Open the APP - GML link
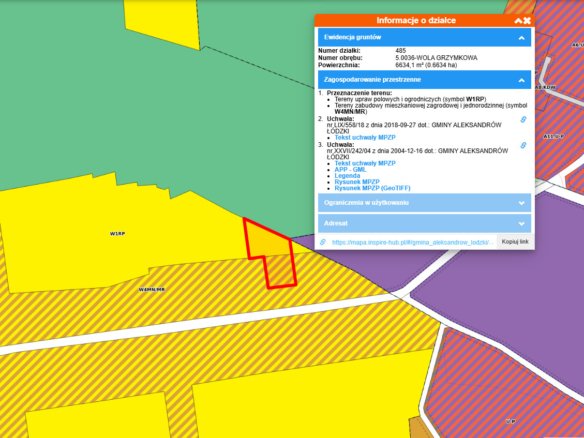The width and height of the screenshot is (584, 438). click(x=350, y=169)
